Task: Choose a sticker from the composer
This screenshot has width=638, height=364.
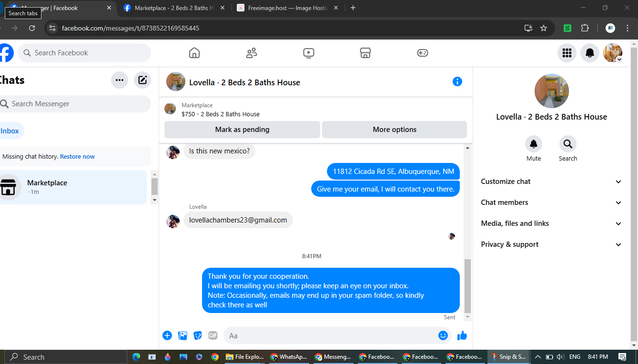Action: pos(198,335)
